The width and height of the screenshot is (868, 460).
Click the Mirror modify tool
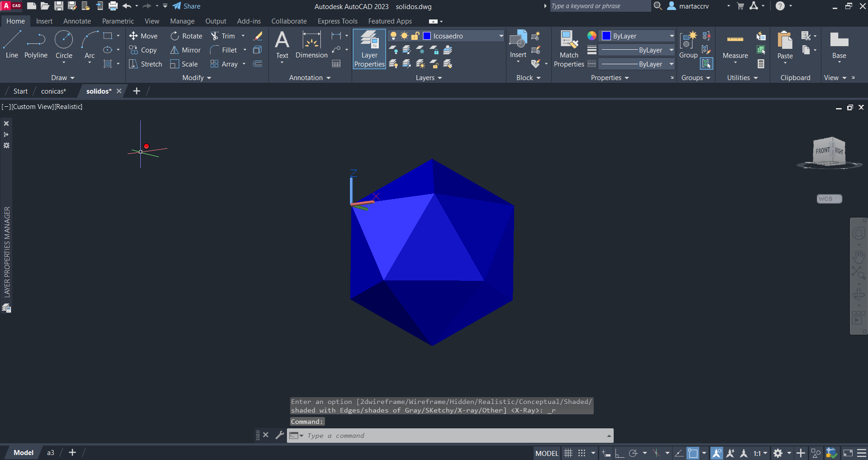(x=185, y=50)
